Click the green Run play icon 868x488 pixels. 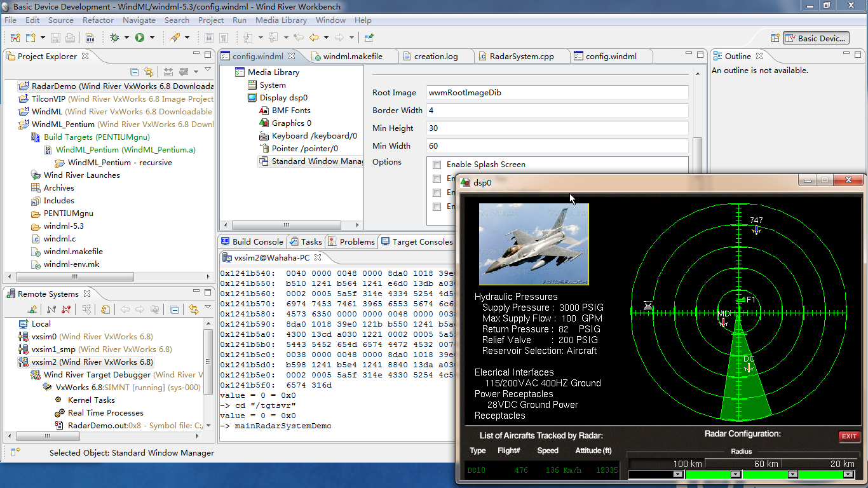(140, 37)
